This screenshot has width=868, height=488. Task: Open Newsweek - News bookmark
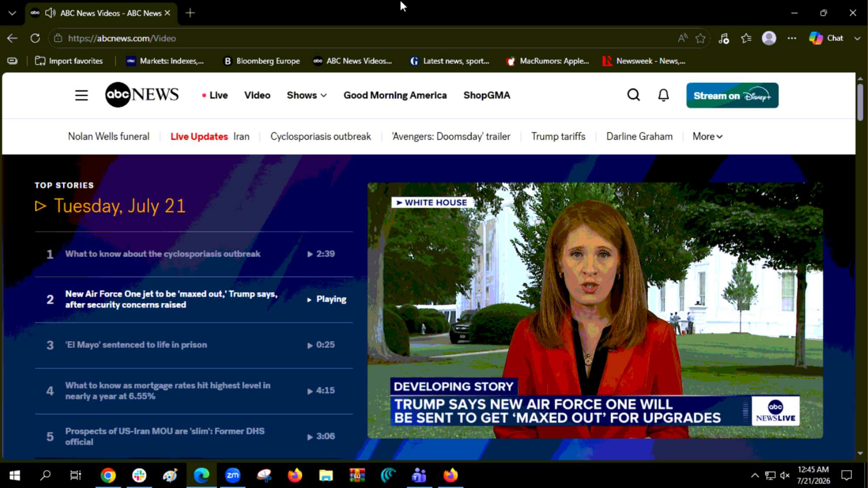click(x=644, y=61)
